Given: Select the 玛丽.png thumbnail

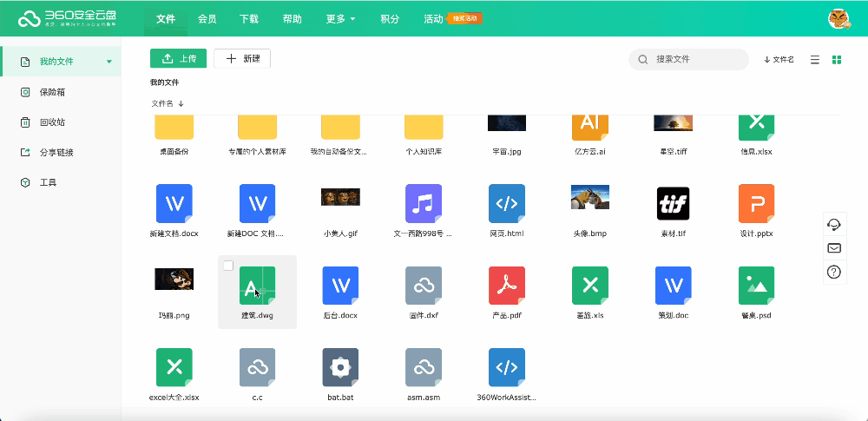Looking at the screenshot, I should pos(174,279).
